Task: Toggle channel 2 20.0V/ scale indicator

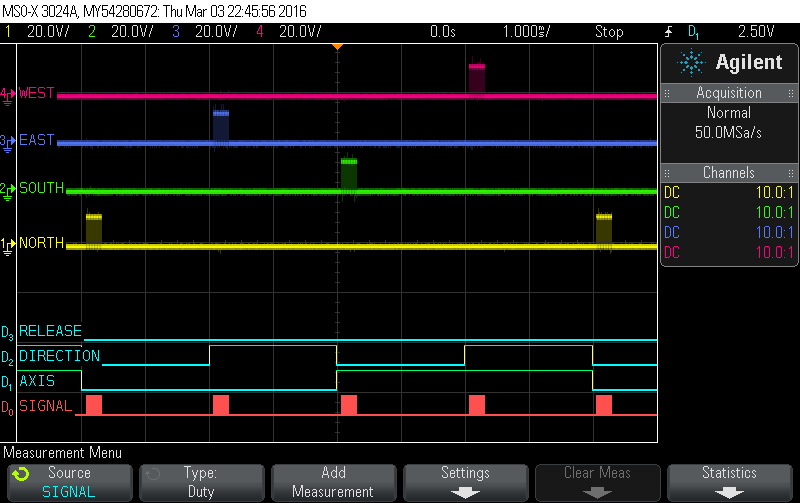Action: (x=126, y=32)
